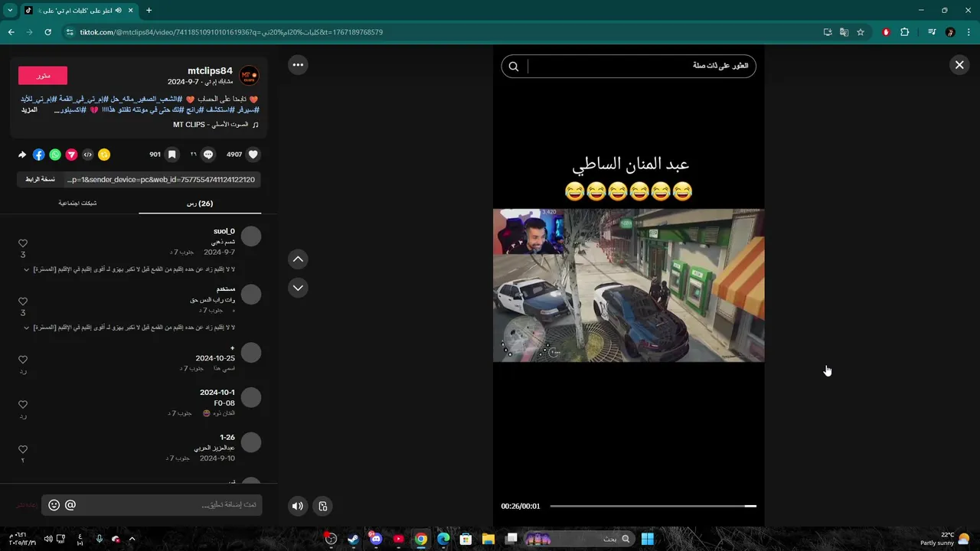
Task: Bookmark the page with the star
Action: 861,32
